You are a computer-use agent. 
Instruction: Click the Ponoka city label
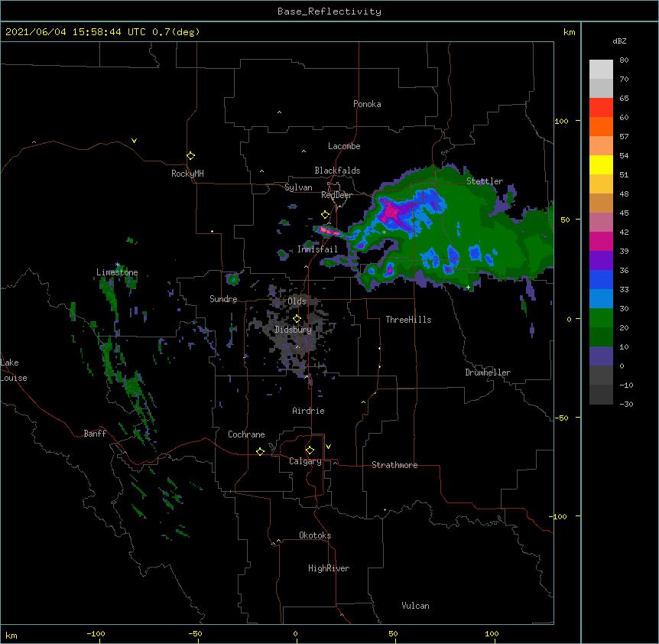(x=367, y=104)
